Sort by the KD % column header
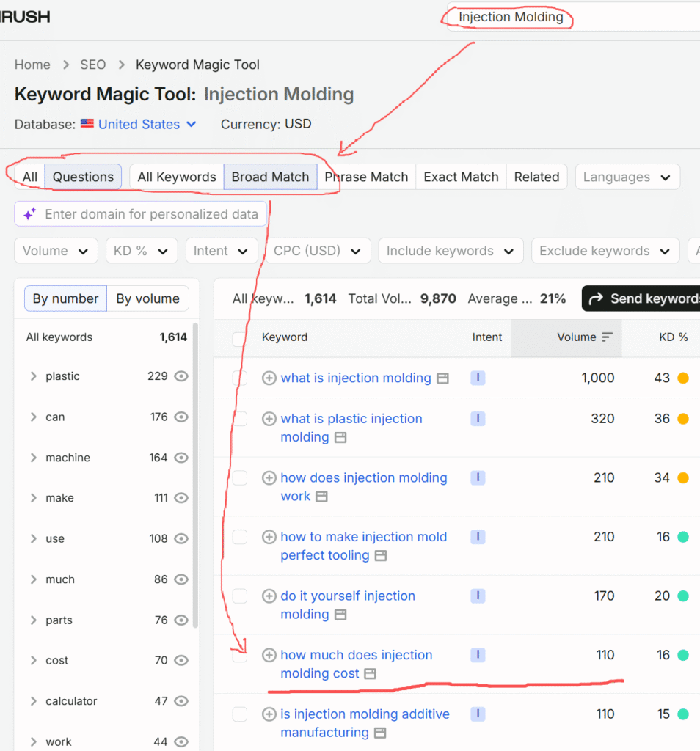Viewport: 700px width, 751px height. pyautogui.click(x=673, y=337)
